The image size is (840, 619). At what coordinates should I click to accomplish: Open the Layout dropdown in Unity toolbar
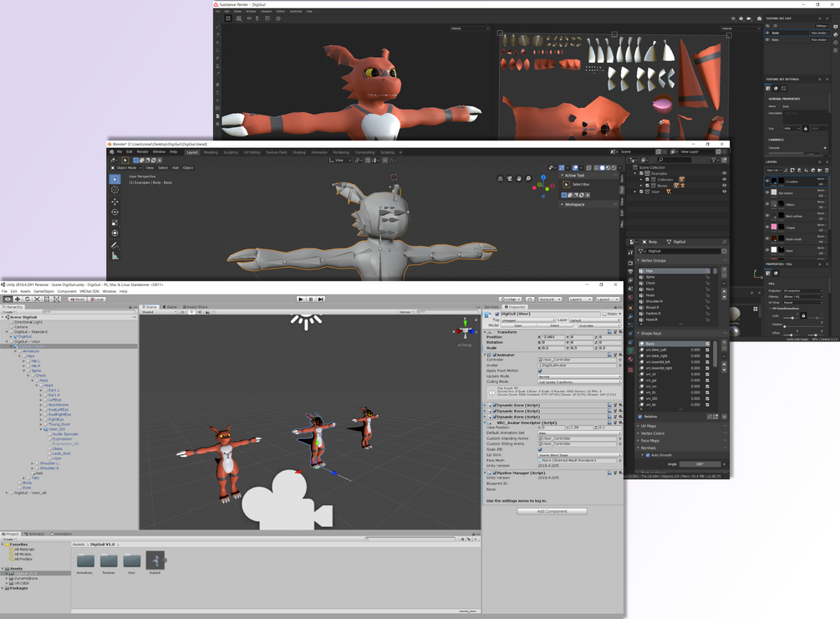(x=608, y=299)
